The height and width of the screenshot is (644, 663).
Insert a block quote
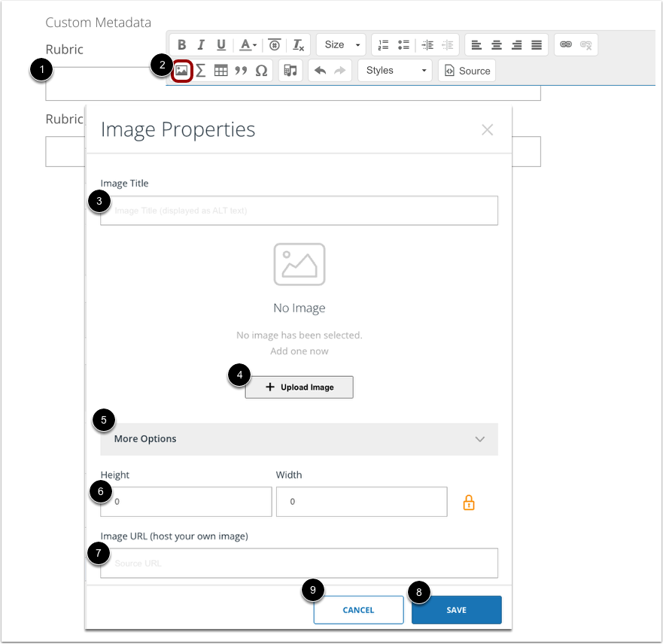click(x=241, y=70)
